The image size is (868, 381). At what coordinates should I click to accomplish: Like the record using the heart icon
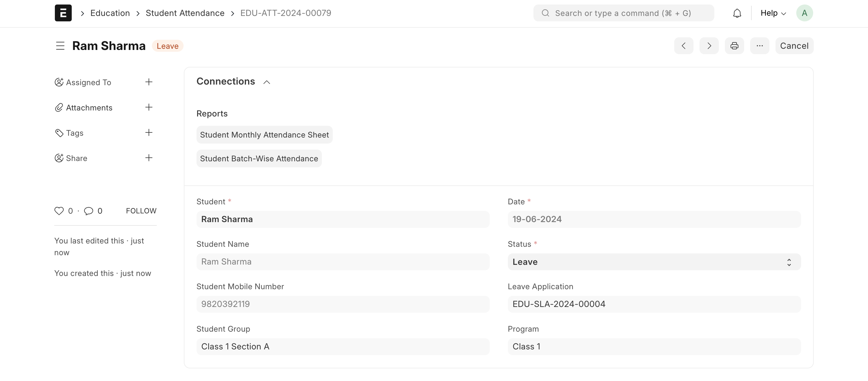(59, 211)
